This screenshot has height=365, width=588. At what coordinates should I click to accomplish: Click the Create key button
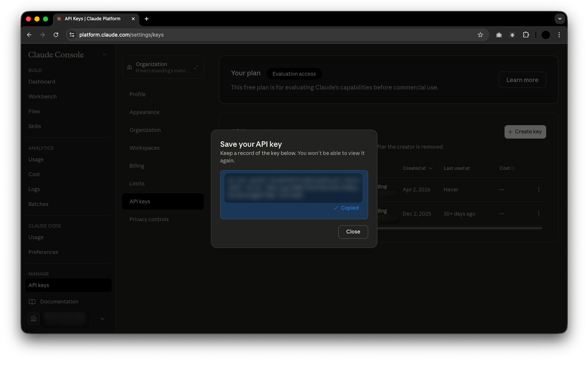tap(525, 132)
